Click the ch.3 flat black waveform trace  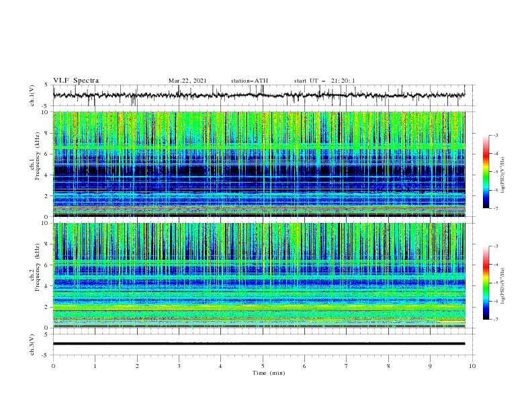[x=259, y=344]
